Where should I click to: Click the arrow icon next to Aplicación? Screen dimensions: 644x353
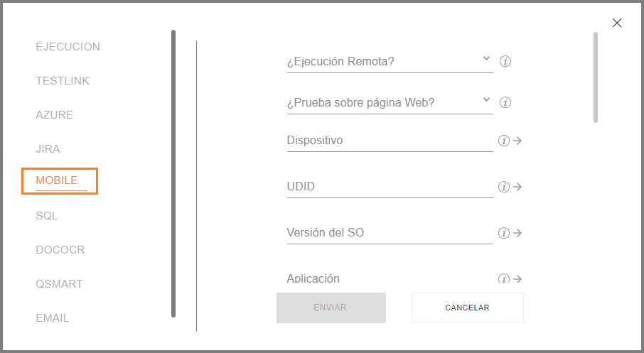(517, 278)
